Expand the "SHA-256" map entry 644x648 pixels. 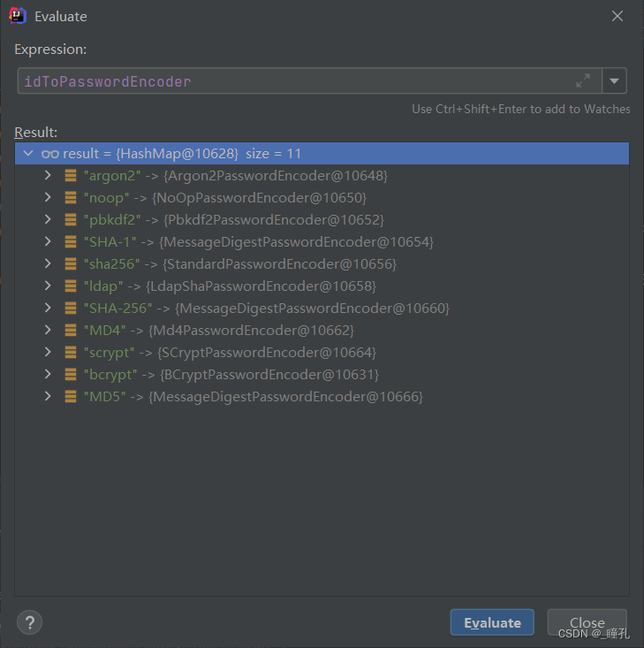pos(48,308)
